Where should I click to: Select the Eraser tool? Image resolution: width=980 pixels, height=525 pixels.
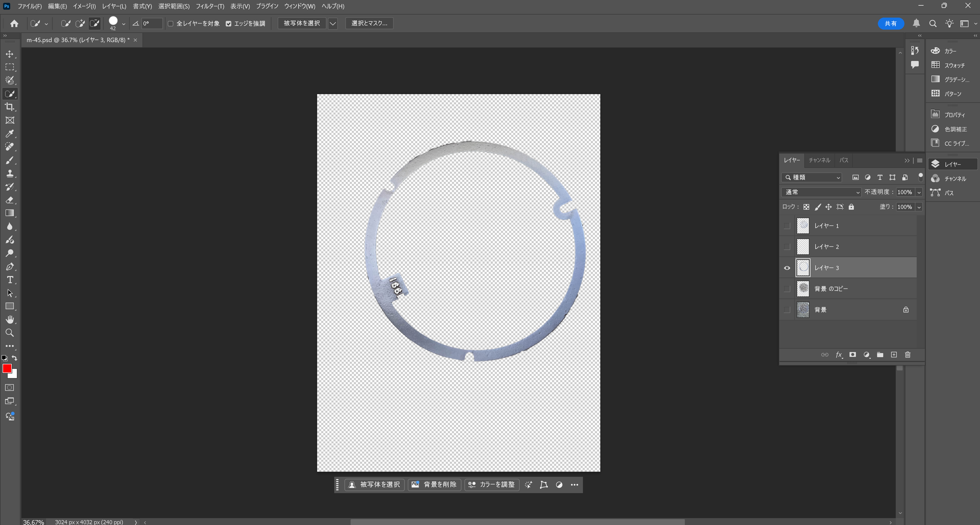point(9,200)
